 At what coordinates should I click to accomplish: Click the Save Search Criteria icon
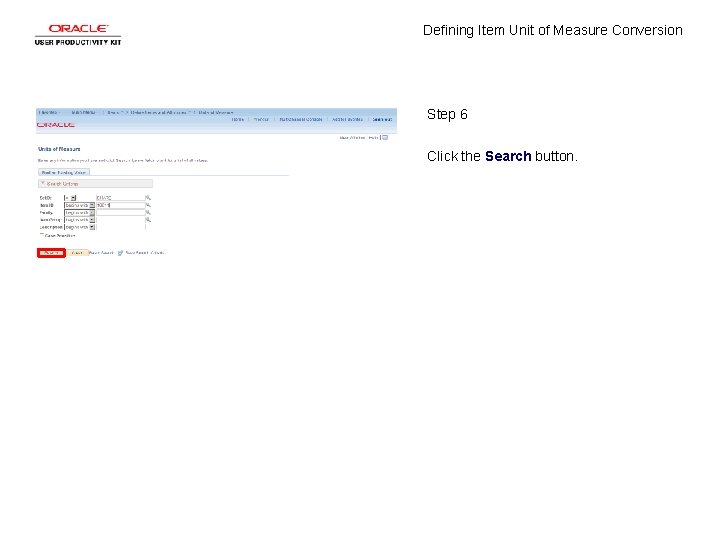point(120,253)
